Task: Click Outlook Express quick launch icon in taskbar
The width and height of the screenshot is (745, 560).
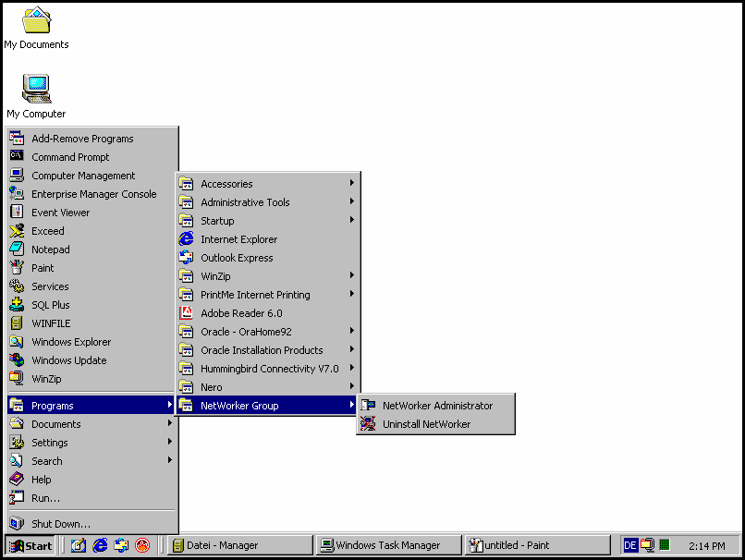Action: [x=121, y=545]
